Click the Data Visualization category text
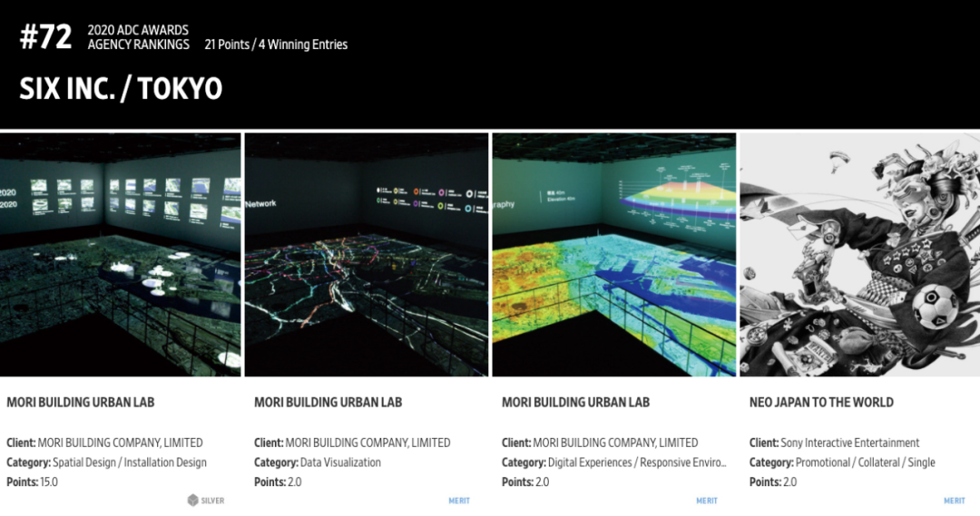The width and height of the screenshot is (980, 516). (340, 462)
